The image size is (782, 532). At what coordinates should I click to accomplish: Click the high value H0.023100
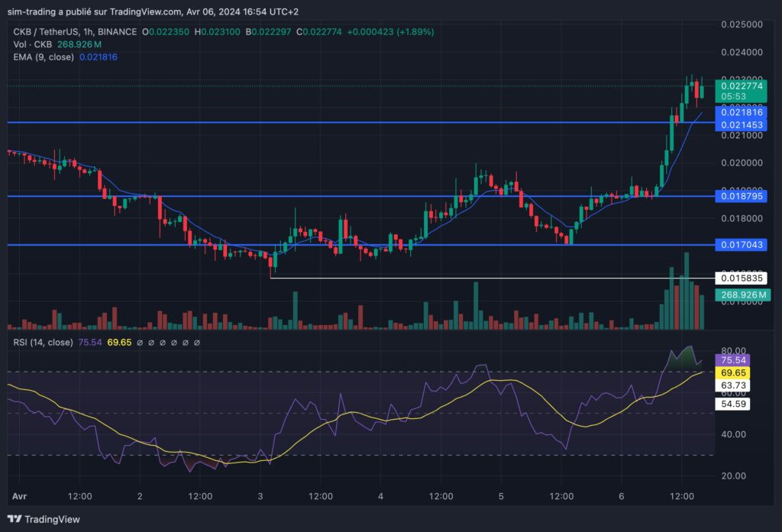[218, 32]
